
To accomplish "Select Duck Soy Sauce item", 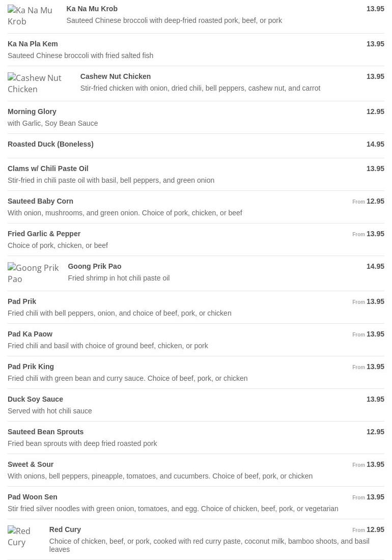I will tap(35, 399).
